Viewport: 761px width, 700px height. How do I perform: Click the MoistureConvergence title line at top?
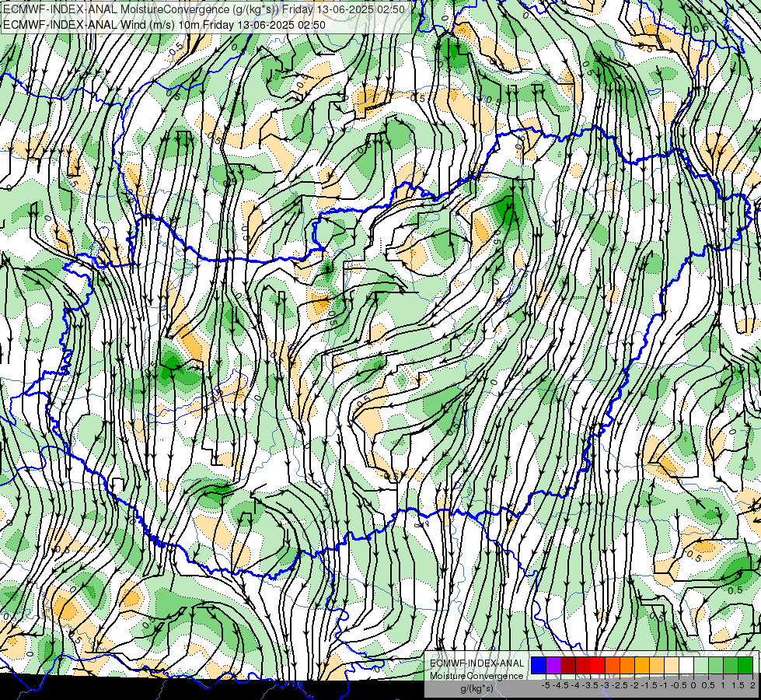(x=204, y=9)
